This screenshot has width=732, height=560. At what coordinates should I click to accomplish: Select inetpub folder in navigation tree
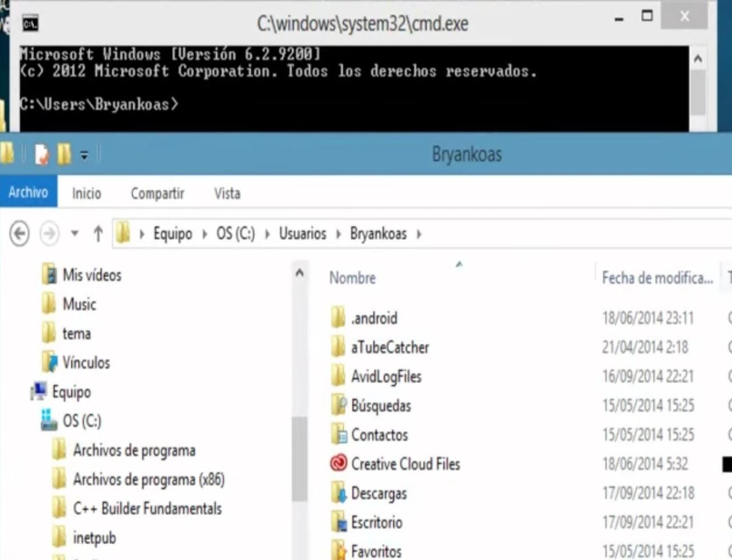[94, 538]
